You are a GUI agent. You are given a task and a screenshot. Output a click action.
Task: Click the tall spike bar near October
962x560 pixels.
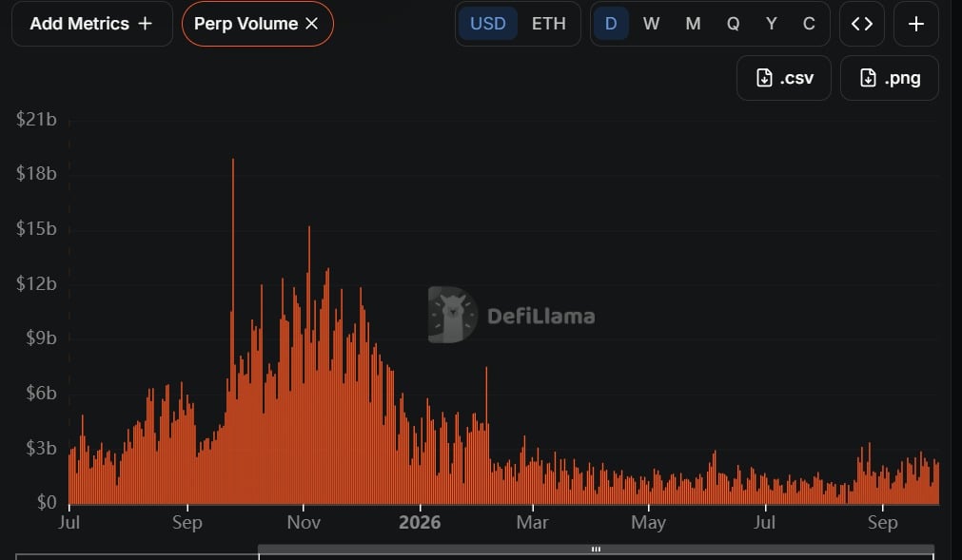(x=233, y=331)
